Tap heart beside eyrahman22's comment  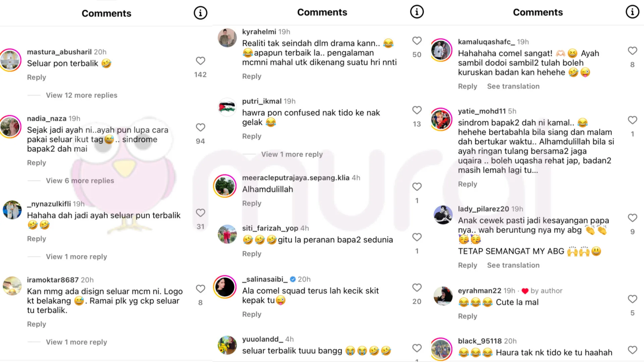point(633,299)
